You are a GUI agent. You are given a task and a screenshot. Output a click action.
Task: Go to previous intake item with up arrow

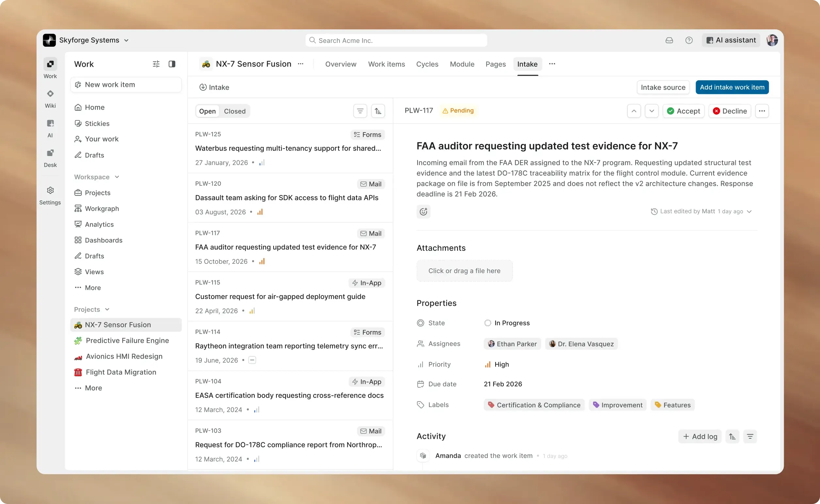point(634,111)
